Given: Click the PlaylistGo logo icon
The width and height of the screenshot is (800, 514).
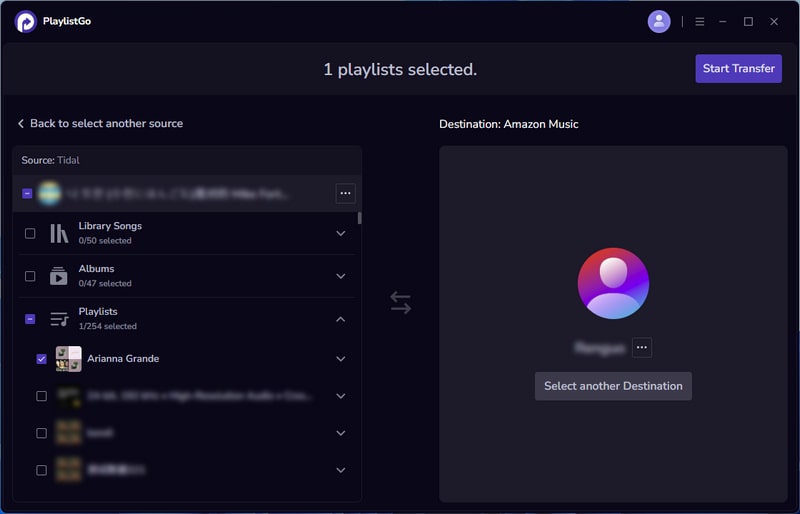Looking at the screenshot, I should tap(26, 21).
